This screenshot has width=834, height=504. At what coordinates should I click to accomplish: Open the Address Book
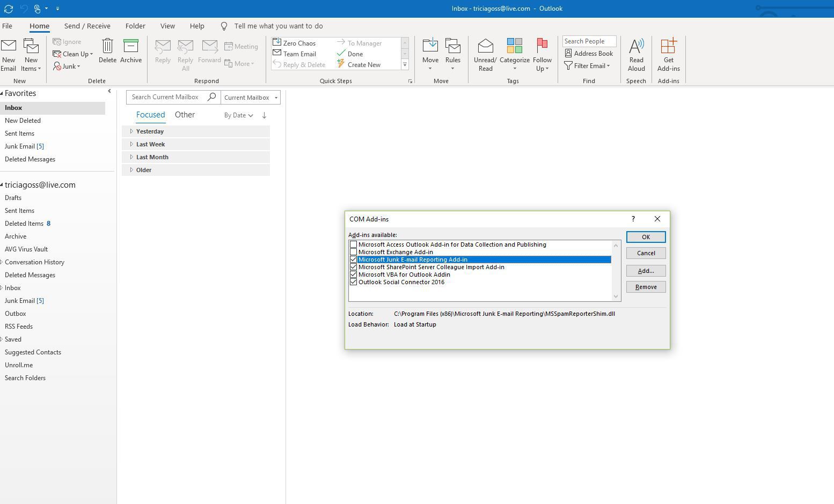(589, 53)
